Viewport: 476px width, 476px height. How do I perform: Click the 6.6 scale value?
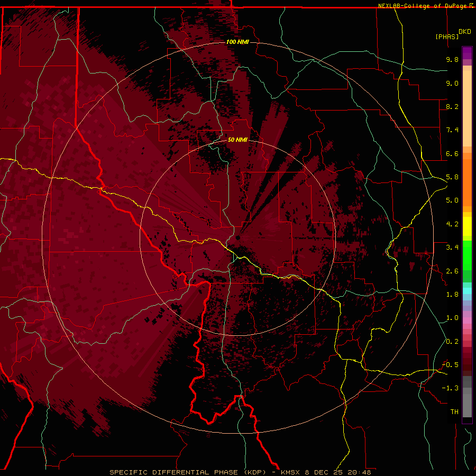coord(452,153)
